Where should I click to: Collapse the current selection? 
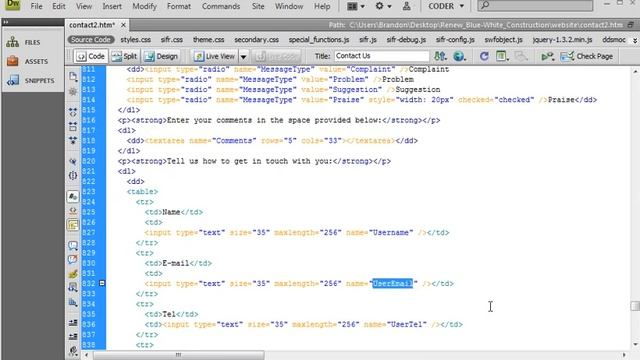(73, 126)
